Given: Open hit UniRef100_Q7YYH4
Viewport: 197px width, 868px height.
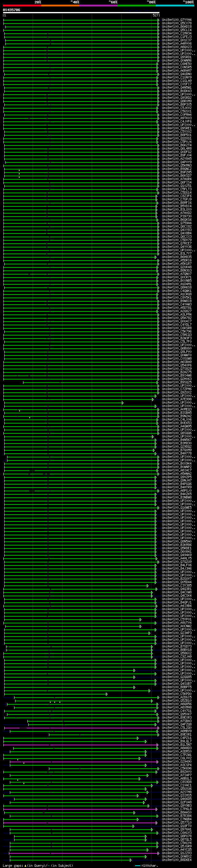Looking at the screenshot, I should (177, 20).
